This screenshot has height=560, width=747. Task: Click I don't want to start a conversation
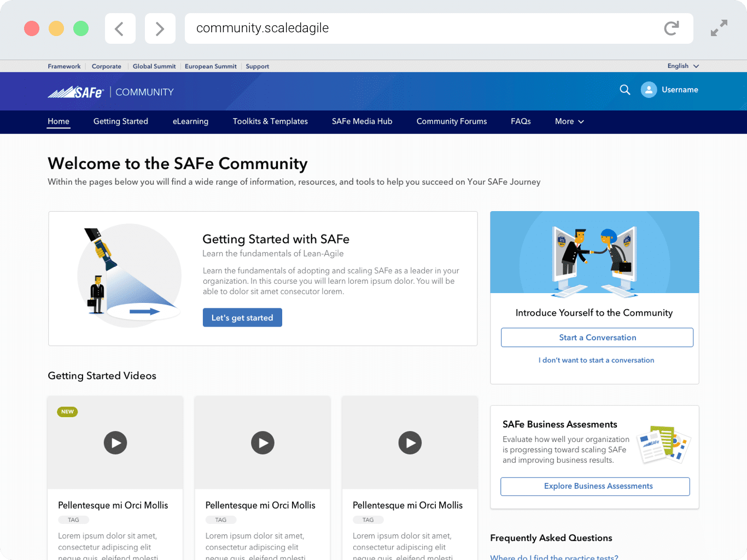[x=596, y=360]
